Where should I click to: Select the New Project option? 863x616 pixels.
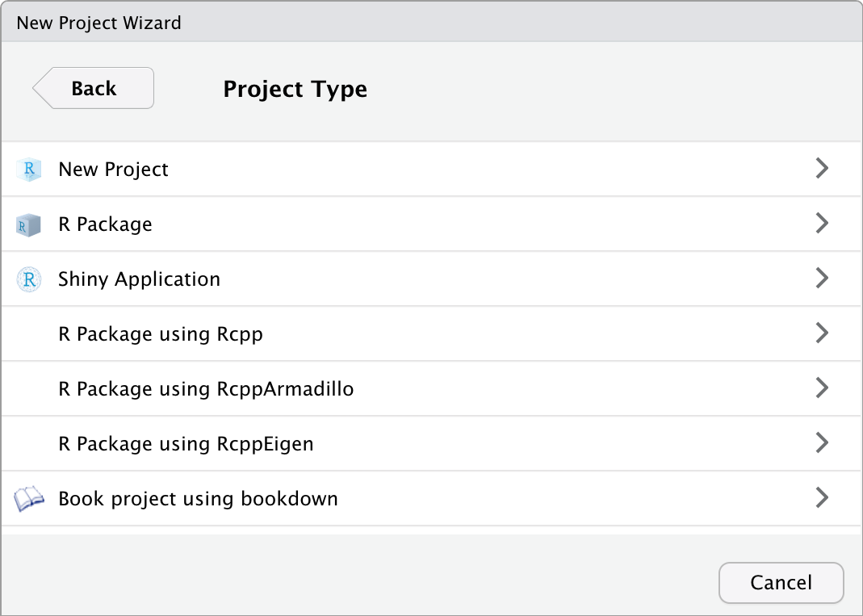[x=114, y=170]
